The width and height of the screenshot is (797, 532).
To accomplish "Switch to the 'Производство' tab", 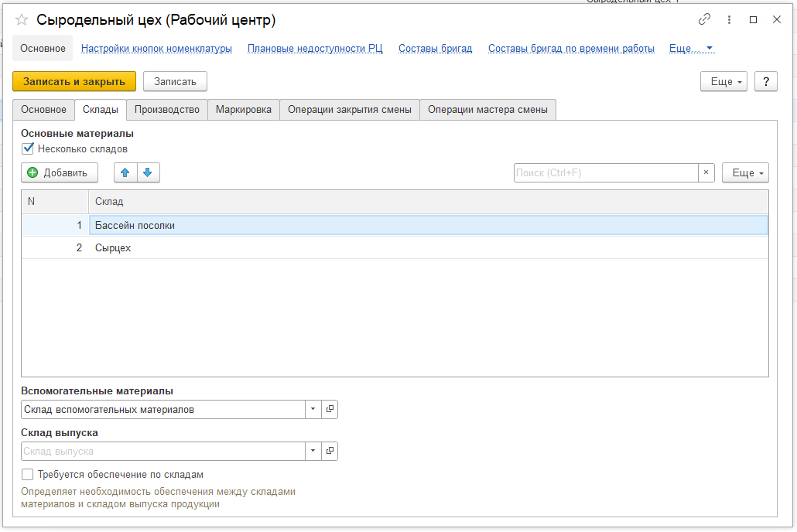I will (x=167, y=110).
